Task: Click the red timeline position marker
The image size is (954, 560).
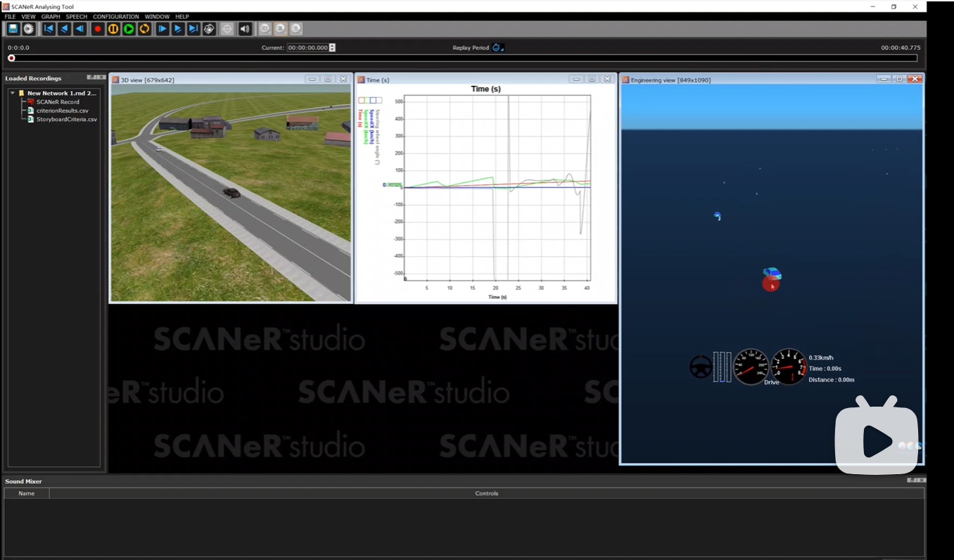Action: tap(11, 58)
